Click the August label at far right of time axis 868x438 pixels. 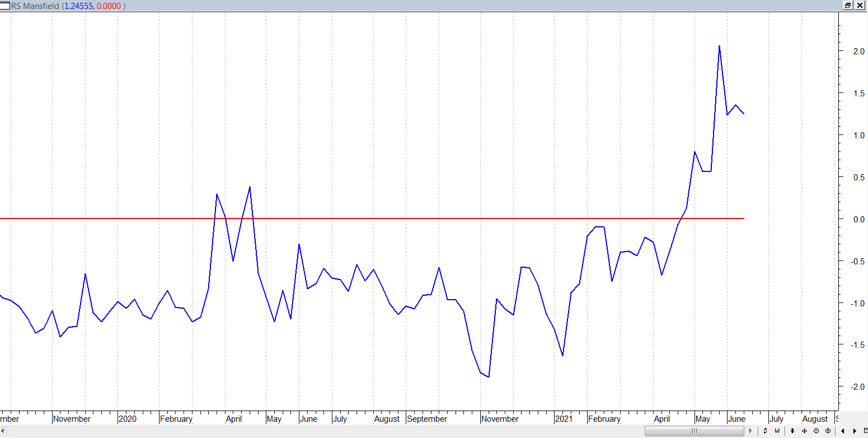point(815,419)
